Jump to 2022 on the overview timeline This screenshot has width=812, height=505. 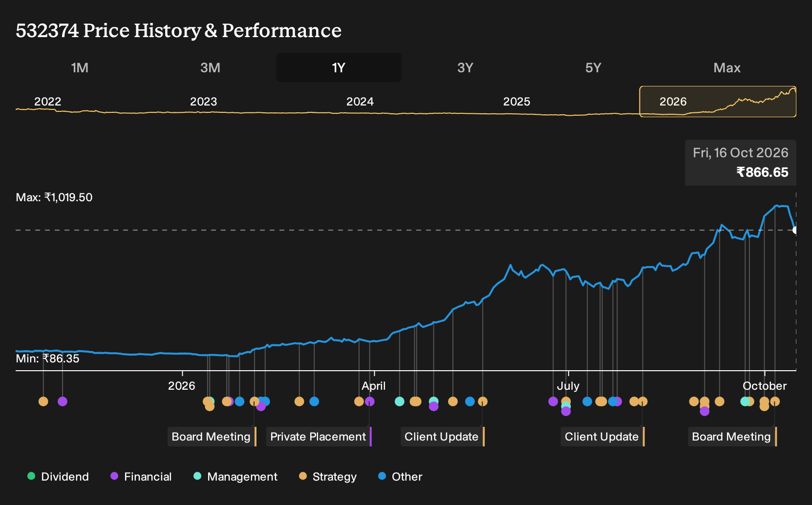click(47, 102)
